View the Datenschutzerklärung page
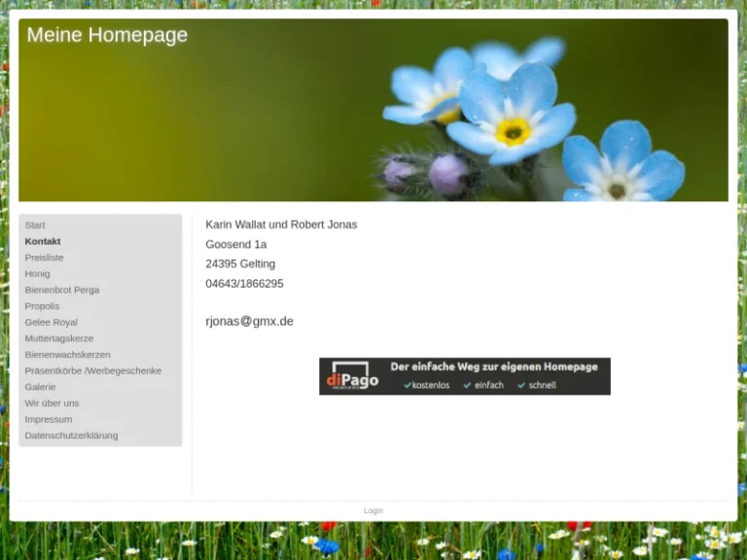The height and width of the screenshot is (560, 747). (71, 436)
